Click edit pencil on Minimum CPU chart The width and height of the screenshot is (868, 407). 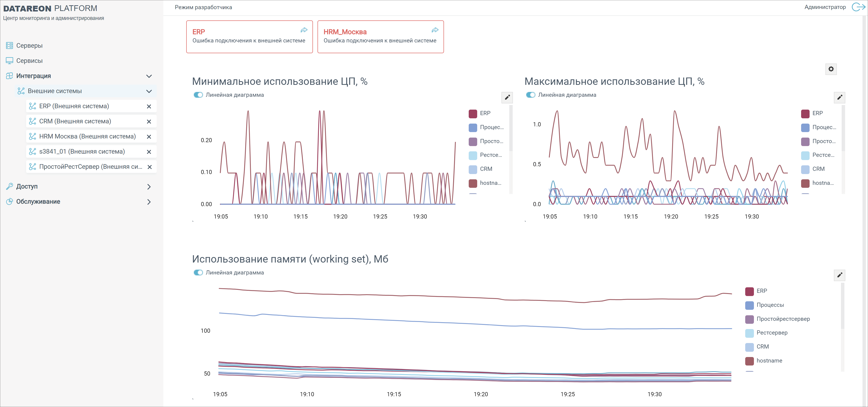click(x=507, y=97)
